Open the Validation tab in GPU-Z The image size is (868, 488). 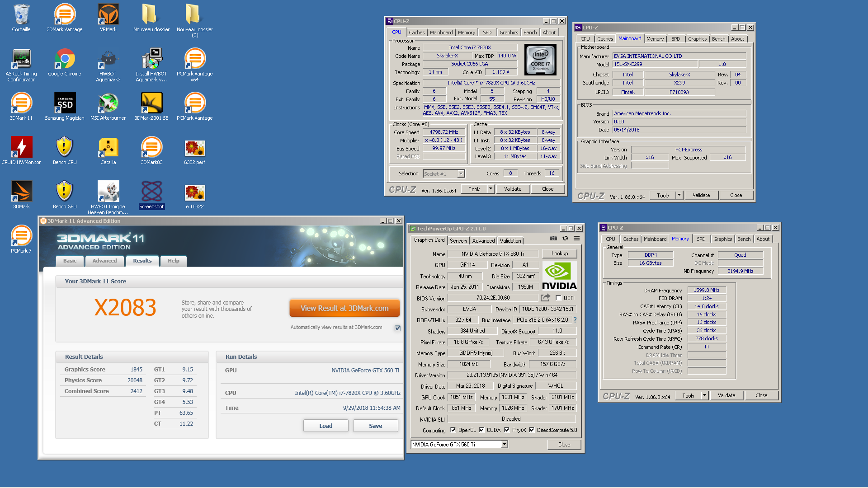[510, 241]
